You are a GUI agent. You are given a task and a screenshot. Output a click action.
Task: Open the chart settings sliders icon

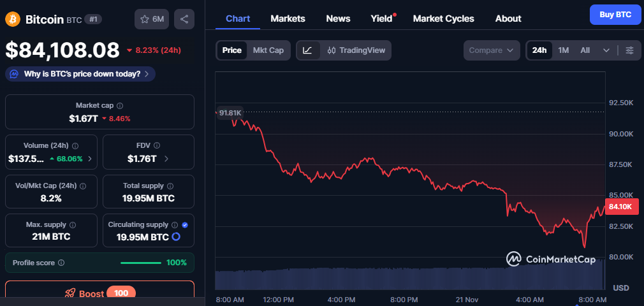tap(629, 50)
